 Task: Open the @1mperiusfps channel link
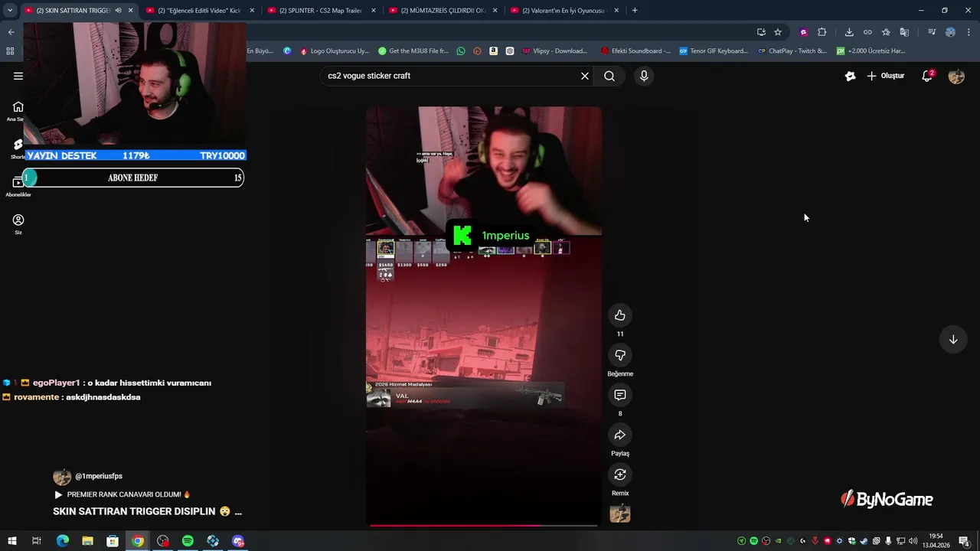tap(99, 476)
